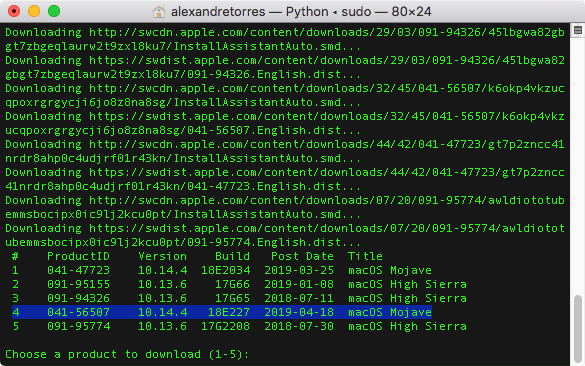This screenshot has width=585, height=366.
Task: Click 'macOS High Sierra' title in row 5
Action: point(407,326)
